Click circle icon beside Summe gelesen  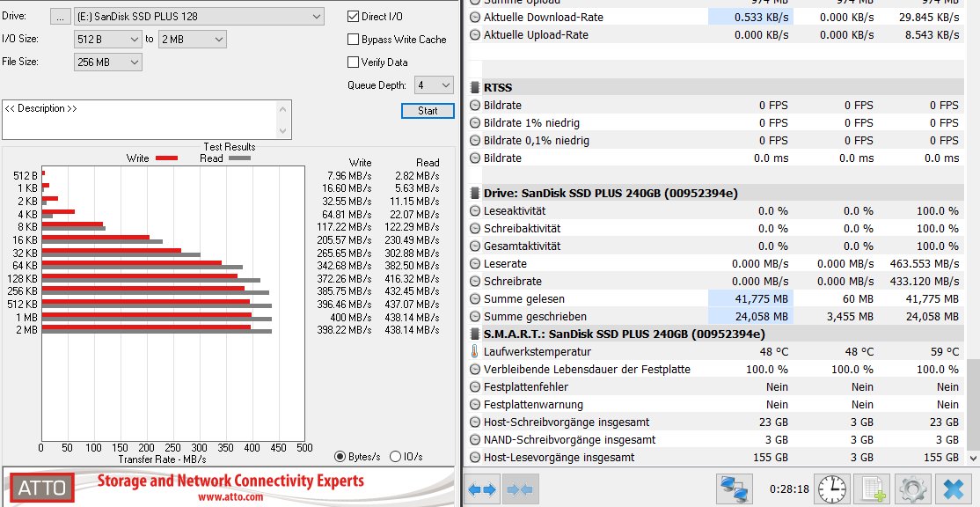pos(475,298)
